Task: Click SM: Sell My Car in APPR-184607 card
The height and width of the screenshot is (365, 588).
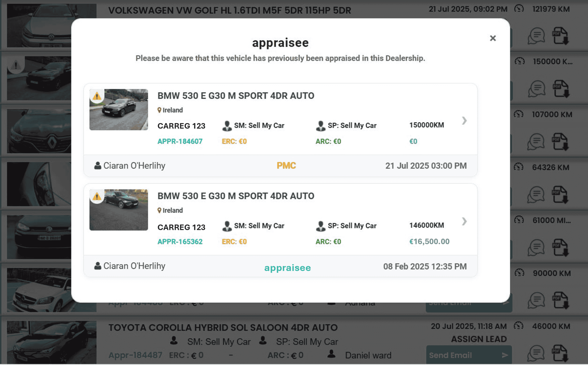Action: coord(253,125)
